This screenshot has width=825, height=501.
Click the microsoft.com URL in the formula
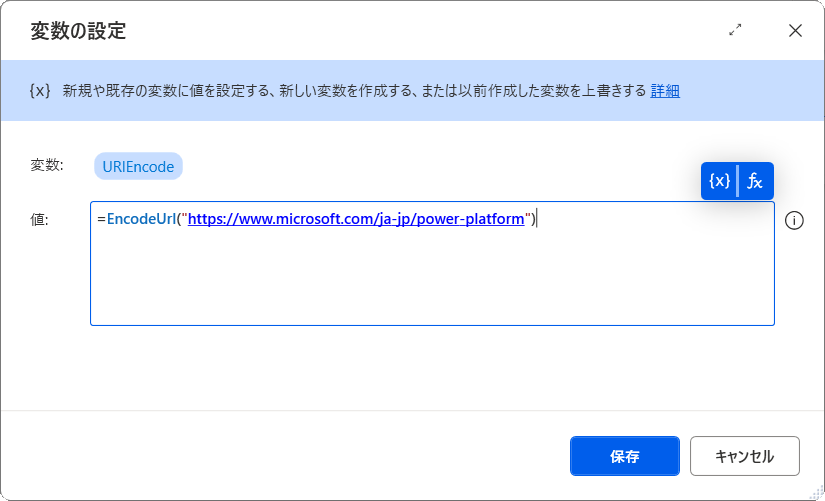(x=356, y=219)
